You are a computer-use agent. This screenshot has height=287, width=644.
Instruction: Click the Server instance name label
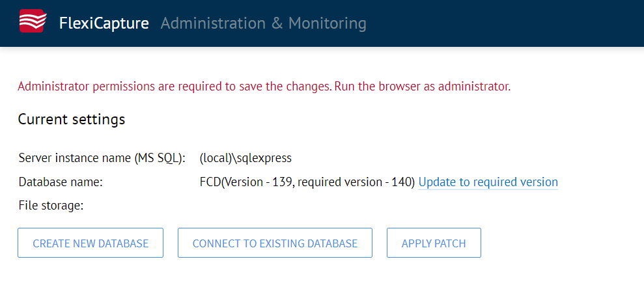pyautogui.click(x=102, y=158)
